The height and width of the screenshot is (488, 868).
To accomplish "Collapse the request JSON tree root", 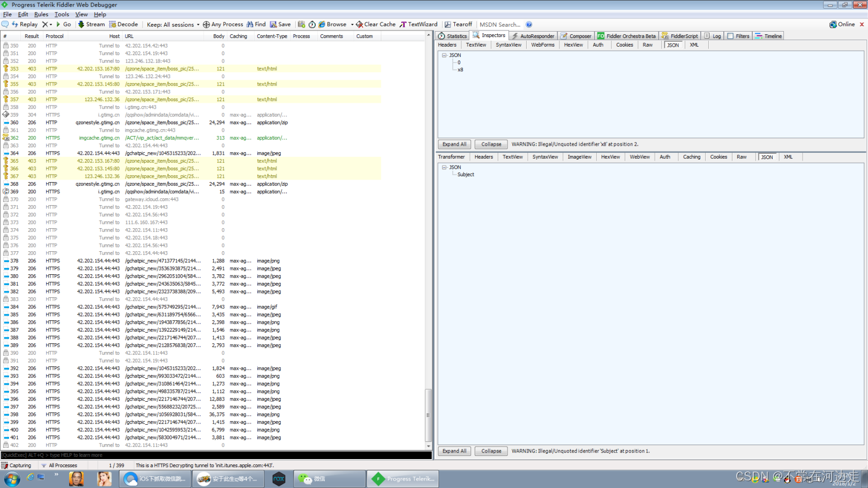I will pyautogui.click(x=444, y=55).
